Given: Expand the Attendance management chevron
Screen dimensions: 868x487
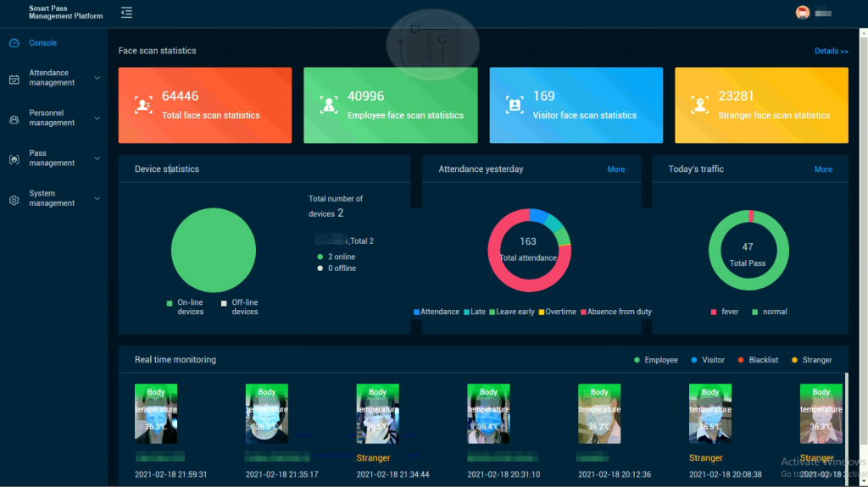Looking at the screenshot, I should [x=97, y=78].
